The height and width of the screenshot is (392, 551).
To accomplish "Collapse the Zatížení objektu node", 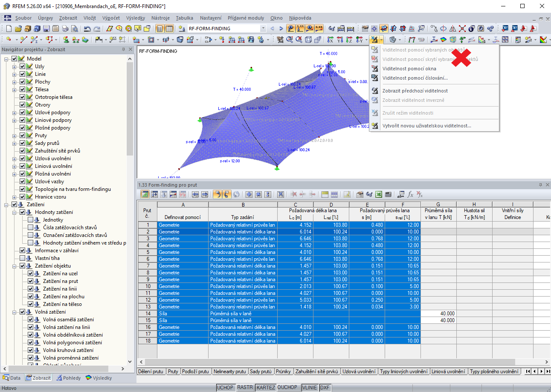I will tap(14, 266).
